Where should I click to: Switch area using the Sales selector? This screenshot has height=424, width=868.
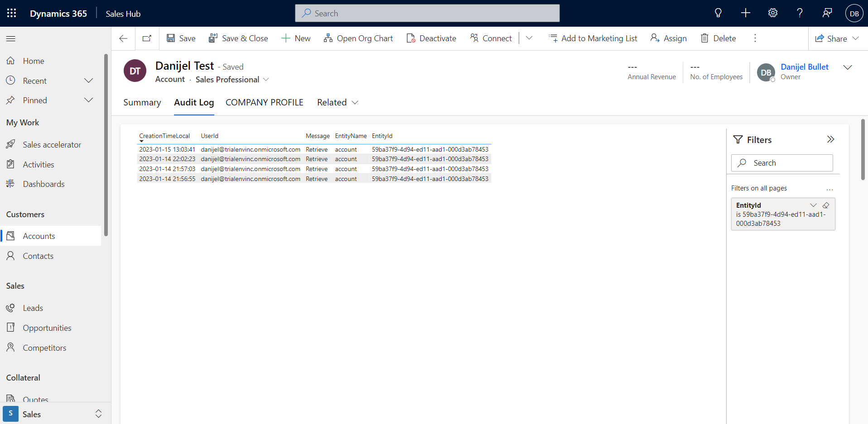pos(55,414)
